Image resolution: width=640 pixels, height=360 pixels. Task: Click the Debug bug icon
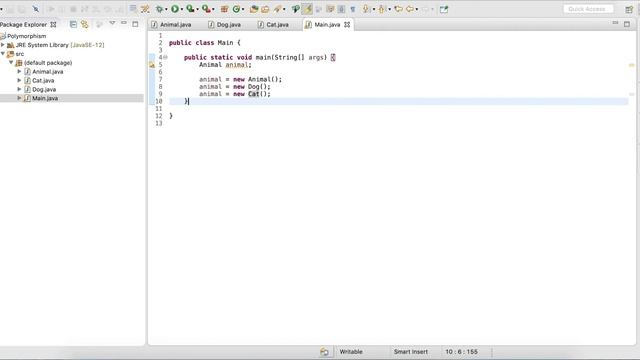coord(159,9)
